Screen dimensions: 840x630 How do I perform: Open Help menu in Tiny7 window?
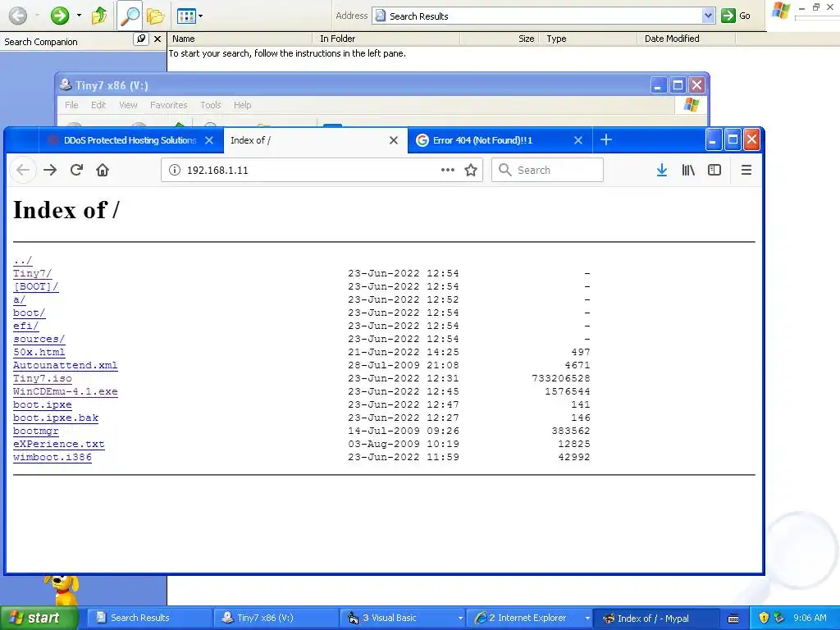[x=242, y=105]
